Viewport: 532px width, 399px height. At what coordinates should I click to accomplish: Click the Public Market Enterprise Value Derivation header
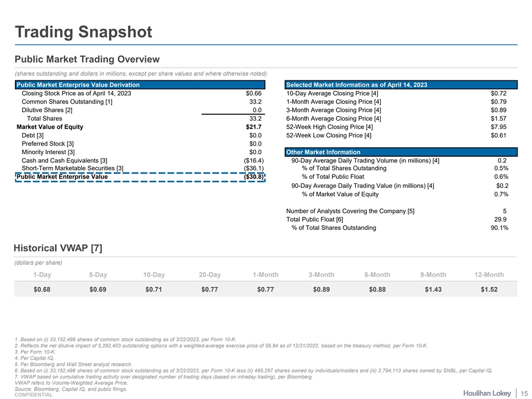pyautogui.click(x=78, y=85)
